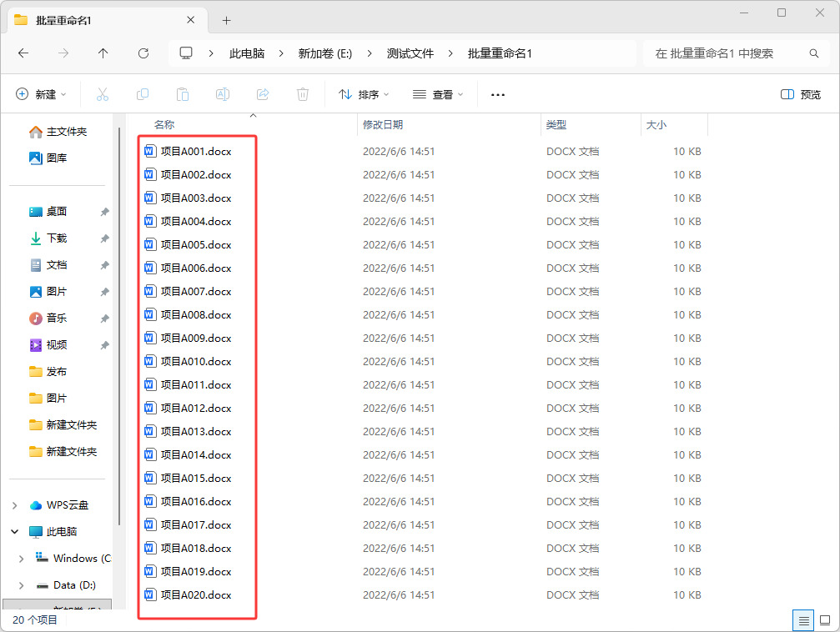Click 新加卷 (E:) in the breadcrumb
This screenshot has width=840, height=632.
click(x=325, y=53)
